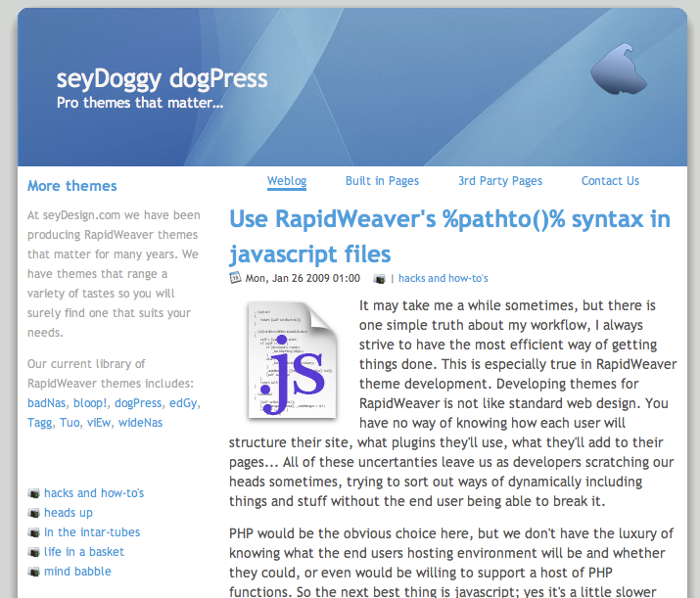
Task: Select the 'mind babble' category link
Action: coord(77,572)
